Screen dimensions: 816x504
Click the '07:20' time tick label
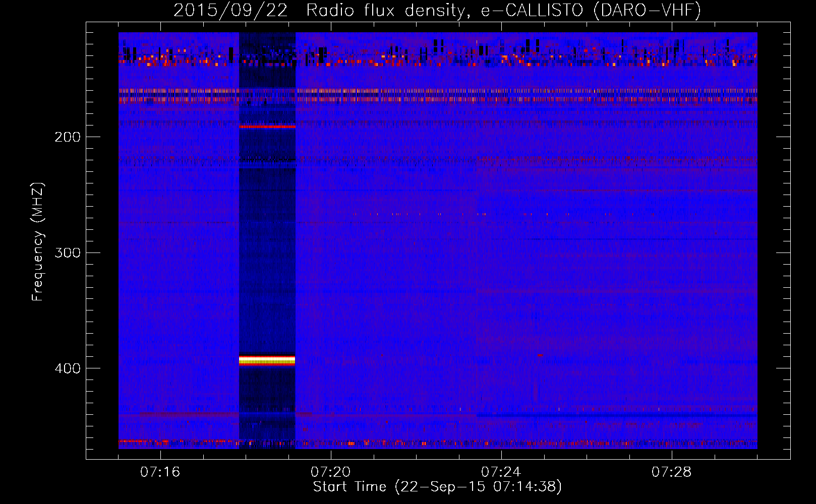pos(331,472)
